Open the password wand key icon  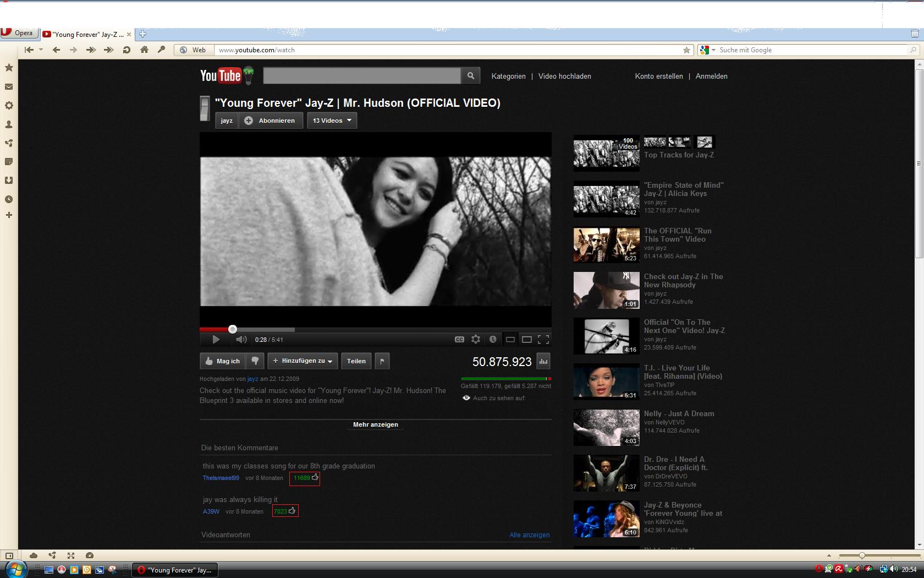[161, 50]
